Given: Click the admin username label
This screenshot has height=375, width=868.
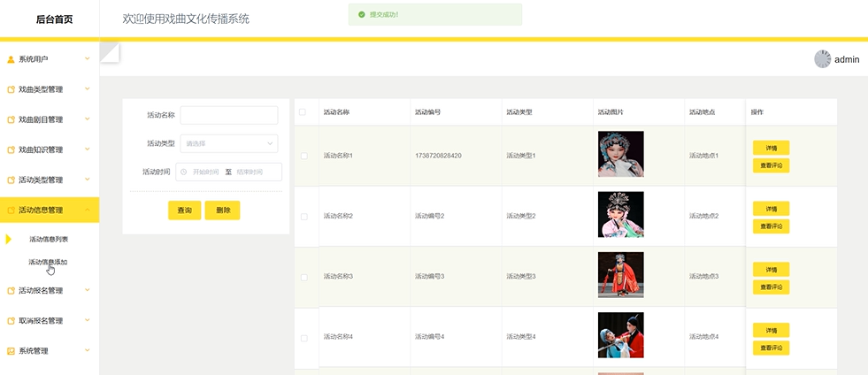Looking at the screenshot, I should (847, 59).
